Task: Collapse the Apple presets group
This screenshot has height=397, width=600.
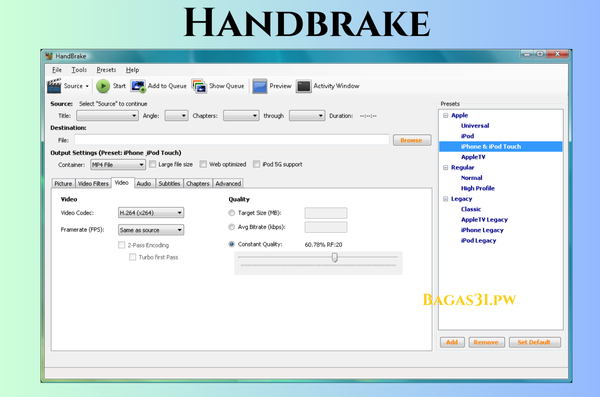Action: tap(445, 115)
